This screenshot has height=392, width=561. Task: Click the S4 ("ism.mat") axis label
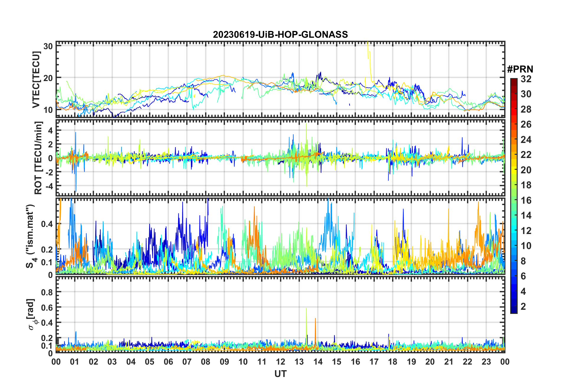pyautogui.click(x=31, y=236)
